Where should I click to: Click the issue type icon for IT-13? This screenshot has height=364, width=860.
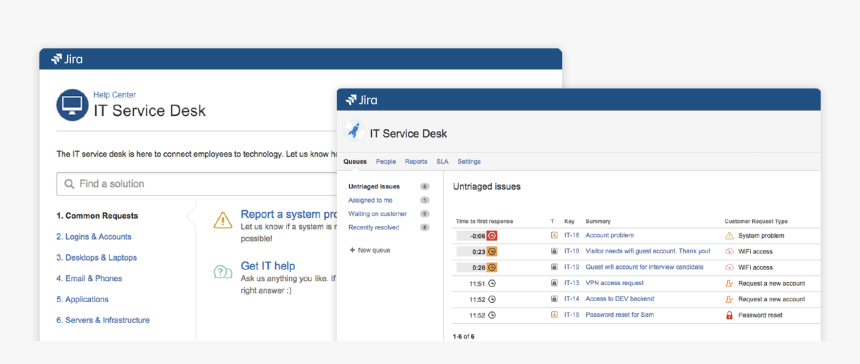pos(554,283)
